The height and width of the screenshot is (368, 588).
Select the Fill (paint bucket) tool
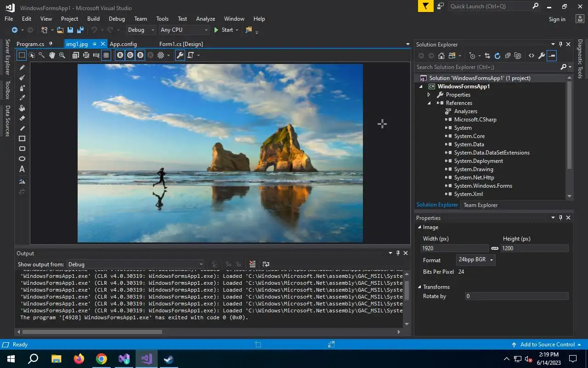click(x=22, y=108)
